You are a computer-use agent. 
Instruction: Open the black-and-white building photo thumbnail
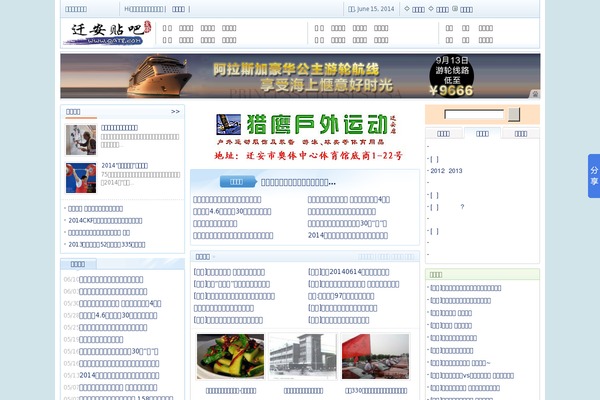pyautogui.click(x=303, y=356)
